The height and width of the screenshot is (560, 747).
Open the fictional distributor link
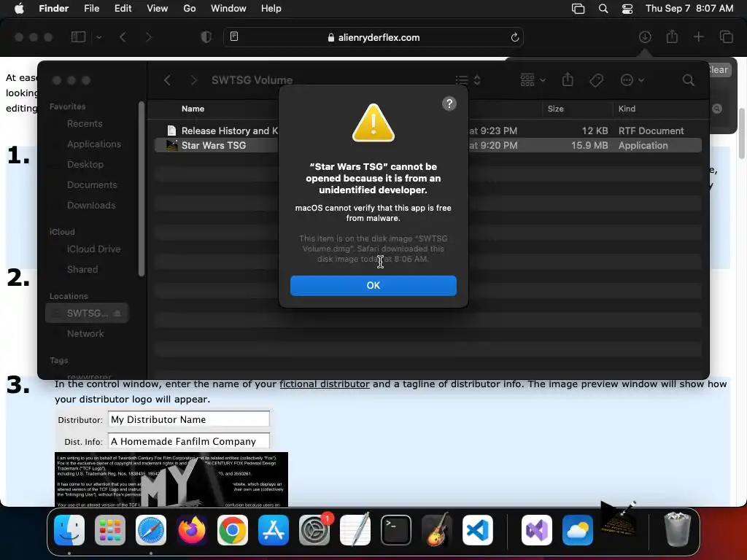(x=325, y=384)
